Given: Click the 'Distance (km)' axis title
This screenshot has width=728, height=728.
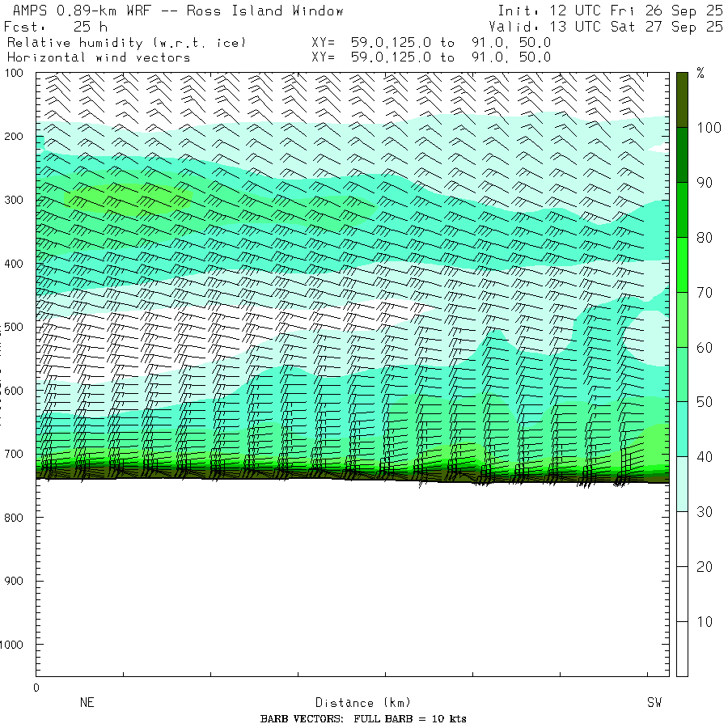Looking at the screenshot, I should (363, 702).
